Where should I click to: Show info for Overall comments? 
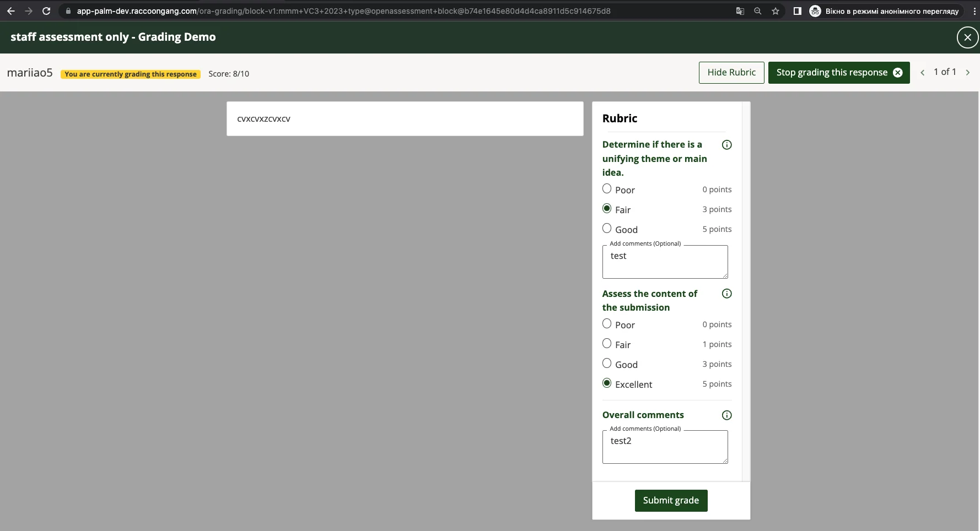pos(727,415)
